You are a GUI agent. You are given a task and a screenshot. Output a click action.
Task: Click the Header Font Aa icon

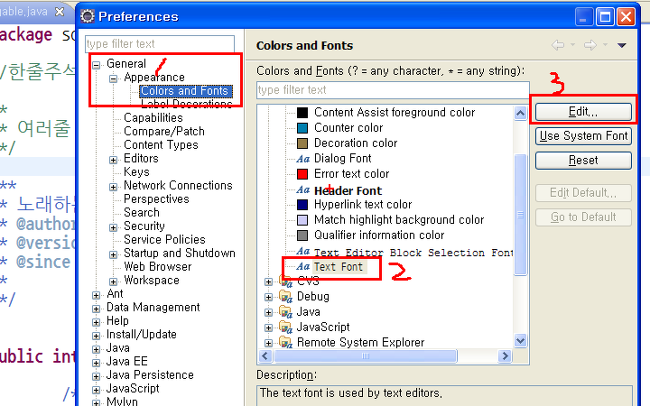[303, 190]
